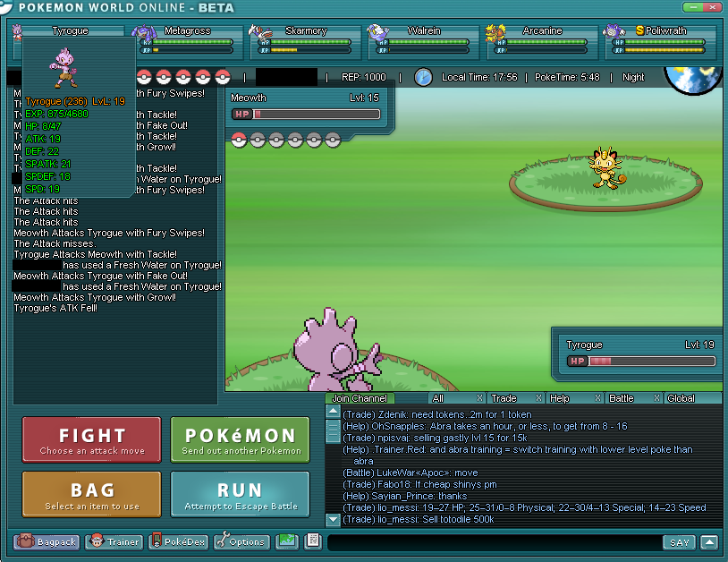Open the Options button

(x=241, y=541)
